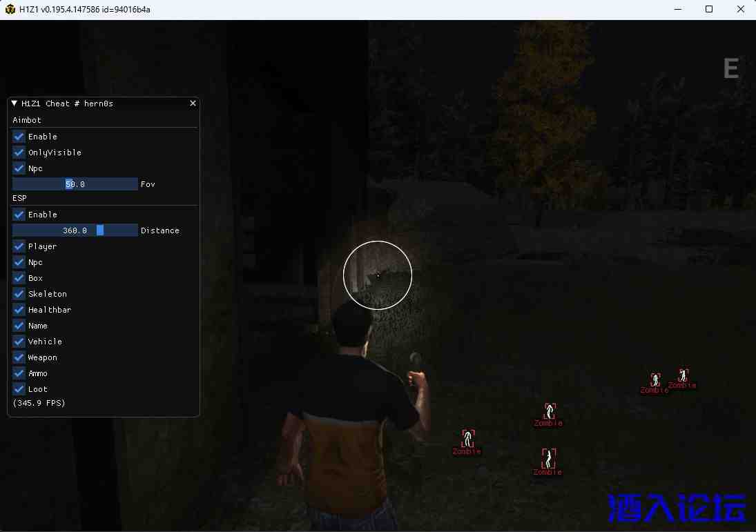Close the H1Z1 Cheat panel
Viewport: 756px width, 532px height.
(193, 103)
